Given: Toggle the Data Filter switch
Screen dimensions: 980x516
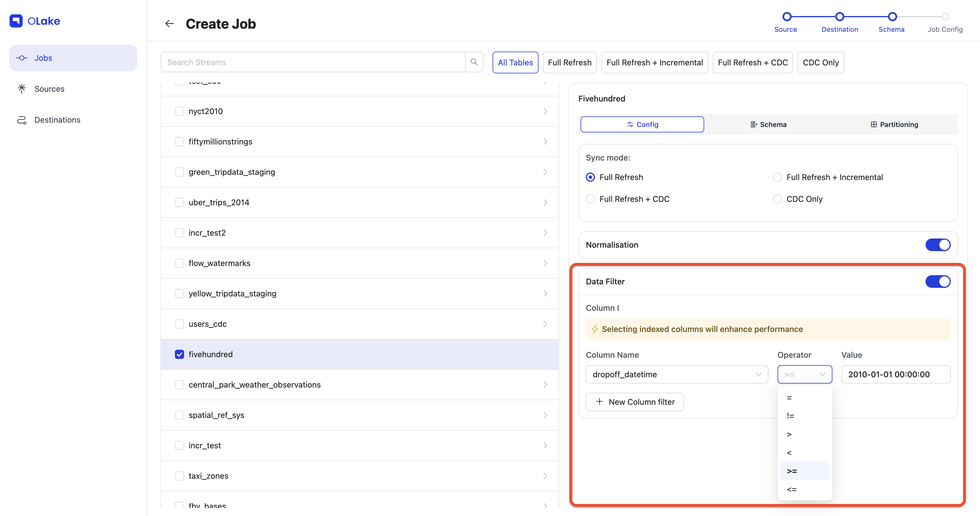Looking at the screenshot, I should click(938, 282).
